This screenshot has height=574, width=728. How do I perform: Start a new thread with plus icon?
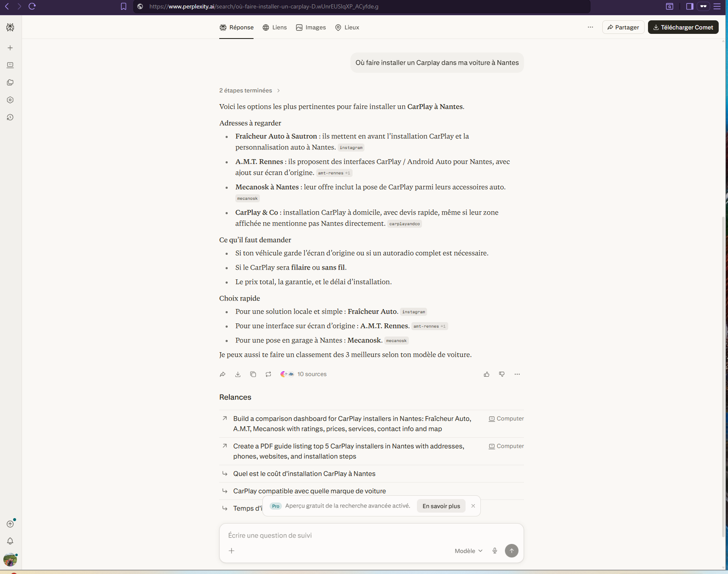pyautogui.click(x=10, y=48)
